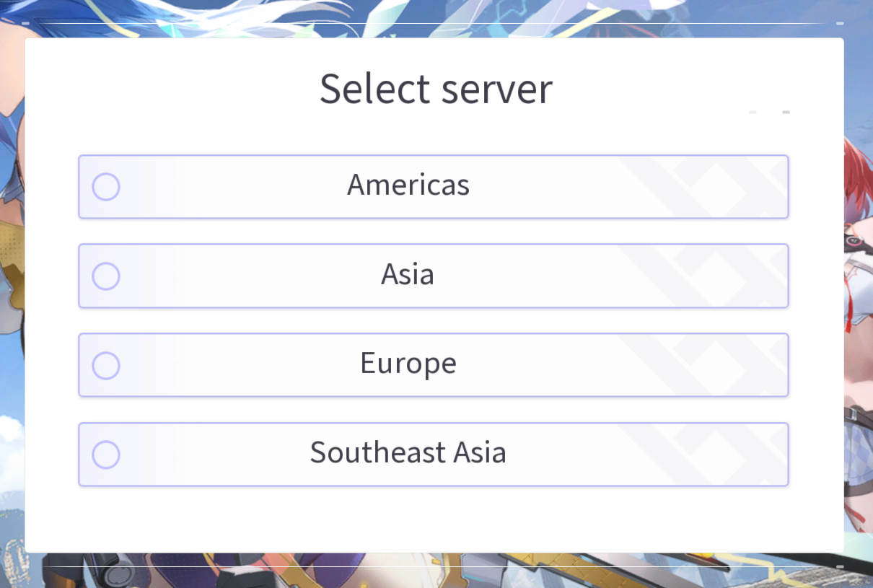
Task: Click the diamond pattern on Europe row
Action: (711, 365)
